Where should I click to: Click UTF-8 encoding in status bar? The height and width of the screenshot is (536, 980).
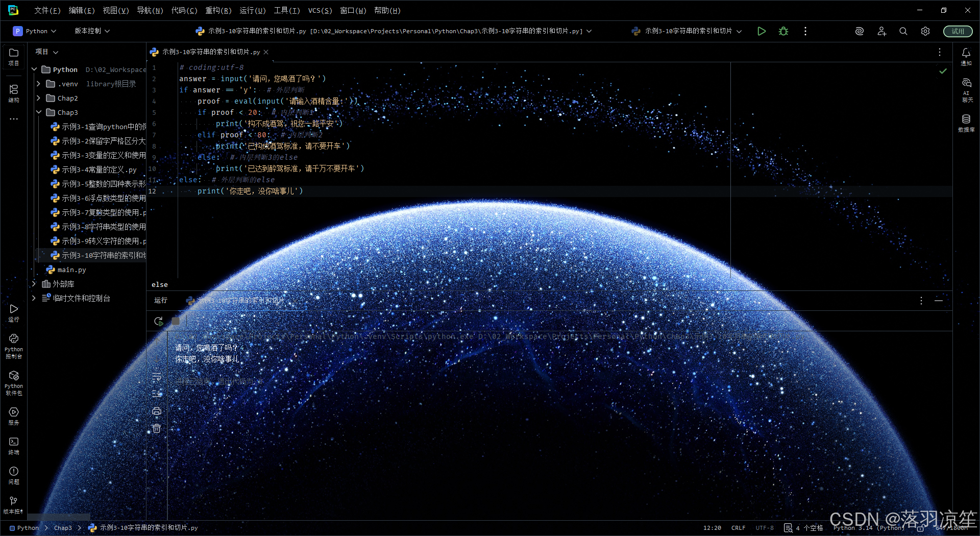click(x=765, y=528)
